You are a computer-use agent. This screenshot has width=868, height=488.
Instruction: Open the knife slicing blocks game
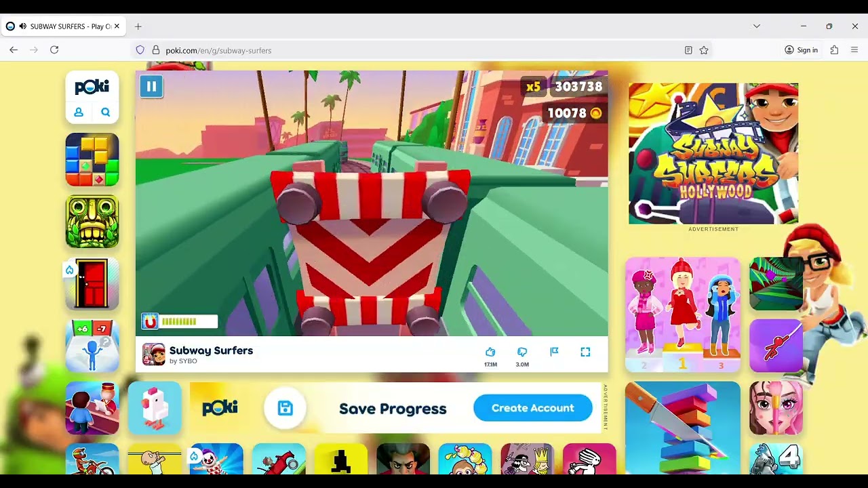683,428
